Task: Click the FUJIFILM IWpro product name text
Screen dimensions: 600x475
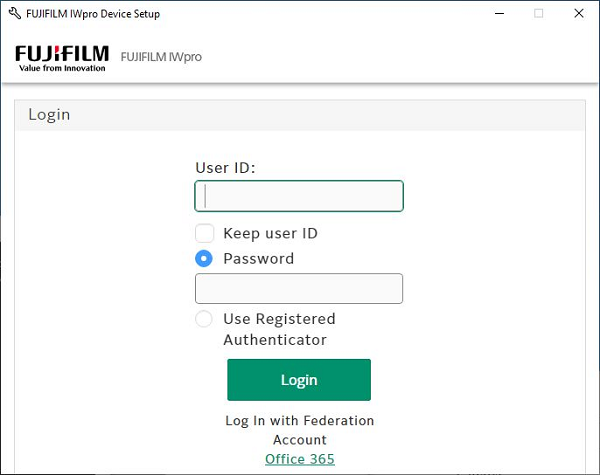Action: point(161,57)
